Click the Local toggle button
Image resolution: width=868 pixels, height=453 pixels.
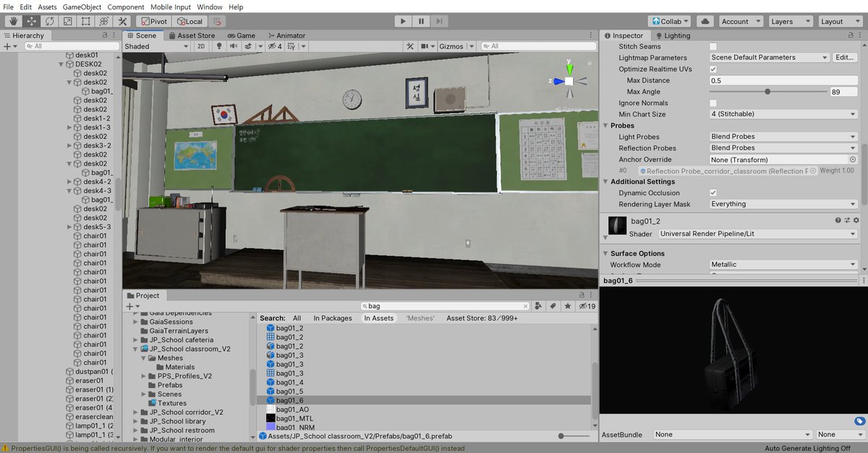coord(190,22)
